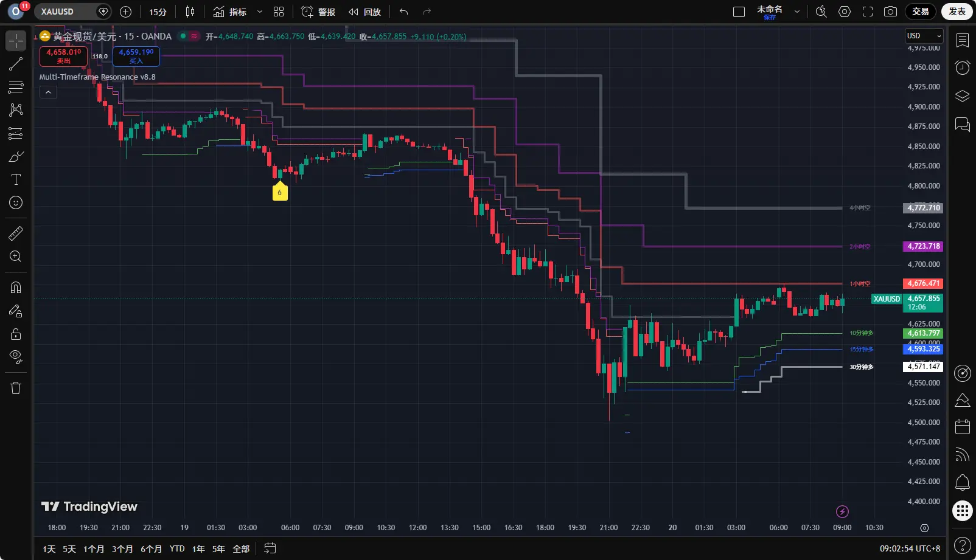The width and height of the screenshot is (976, 560).
Task: Open quick search tool
Action: tap(821, 12)
